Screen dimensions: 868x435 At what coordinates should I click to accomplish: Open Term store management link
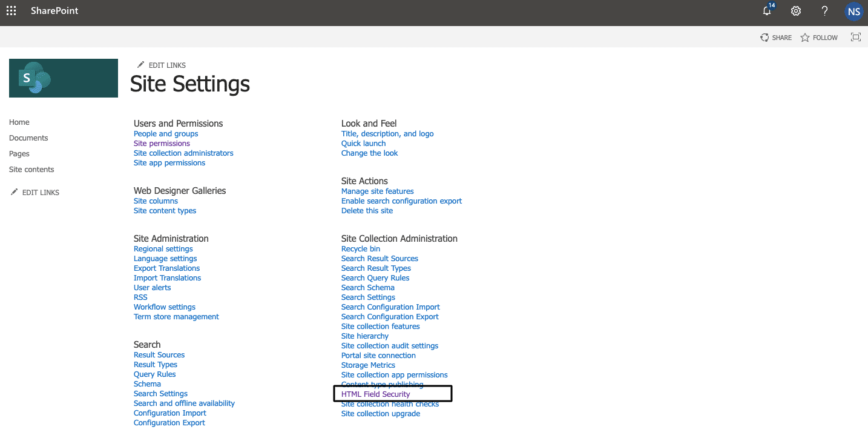176,317
